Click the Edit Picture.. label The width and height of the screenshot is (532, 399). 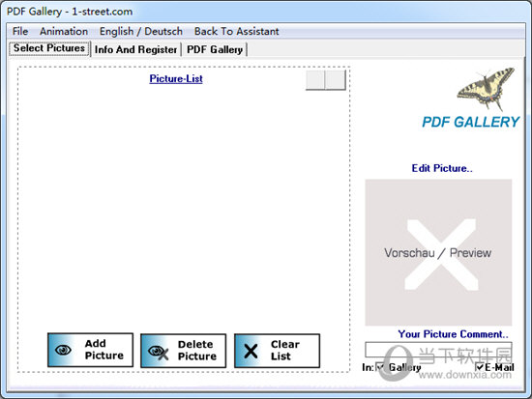(442, 168)
